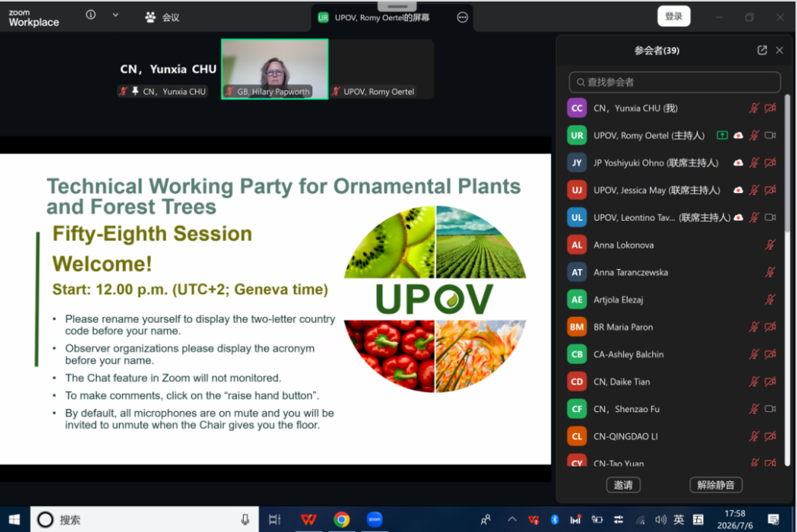Click the camera icon for Romy Oertel
This screenshot has height=532, width=797.
pos(770,135)
